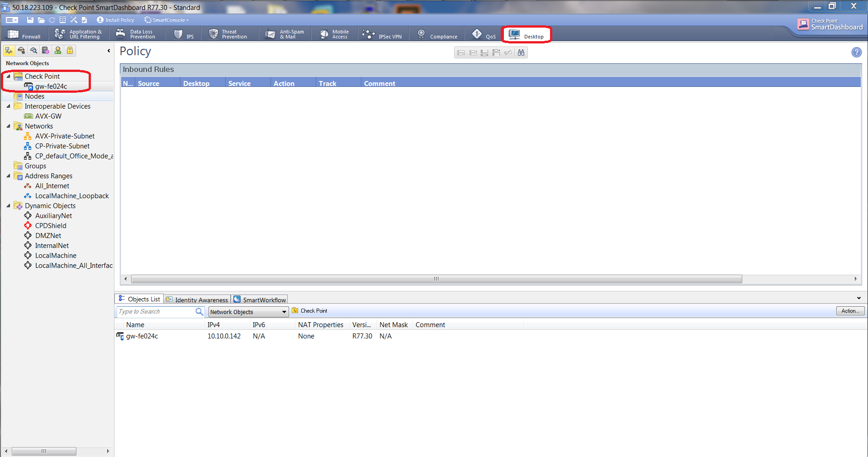Click the binoculars search icon
This screenshot has height=457, width=868.
point(521,53)
